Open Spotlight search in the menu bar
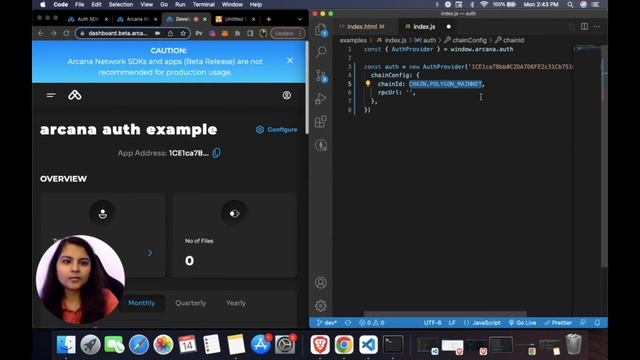 (x=570, y=4)
